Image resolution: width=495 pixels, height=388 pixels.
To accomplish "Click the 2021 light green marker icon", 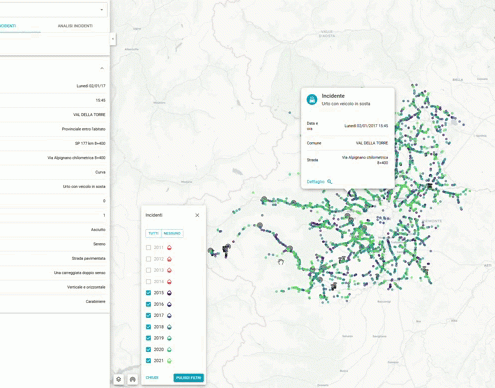I will point(169,361).
